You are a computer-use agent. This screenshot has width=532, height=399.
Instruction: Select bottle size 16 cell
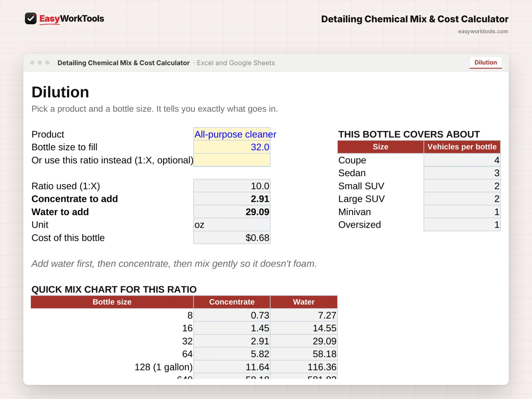[x=112, y=328]
